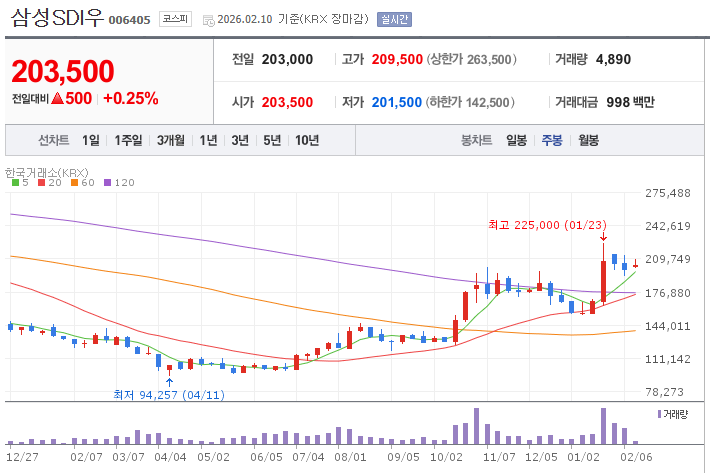Select the 1일 line chart period
The width and height of the screenshot is (710, 473).
(x=91, y=140)
